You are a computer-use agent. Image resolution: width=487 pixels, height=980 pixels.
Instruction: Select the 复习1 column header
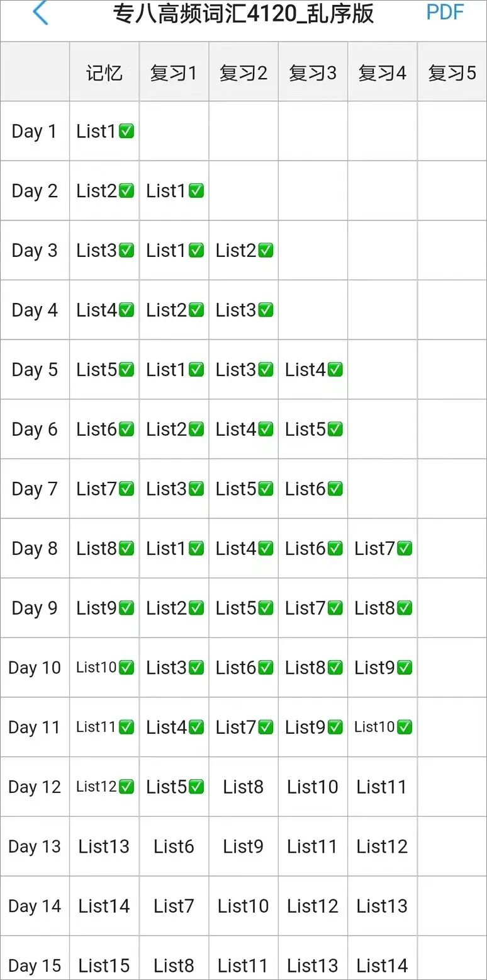click(x=174, y=73)
